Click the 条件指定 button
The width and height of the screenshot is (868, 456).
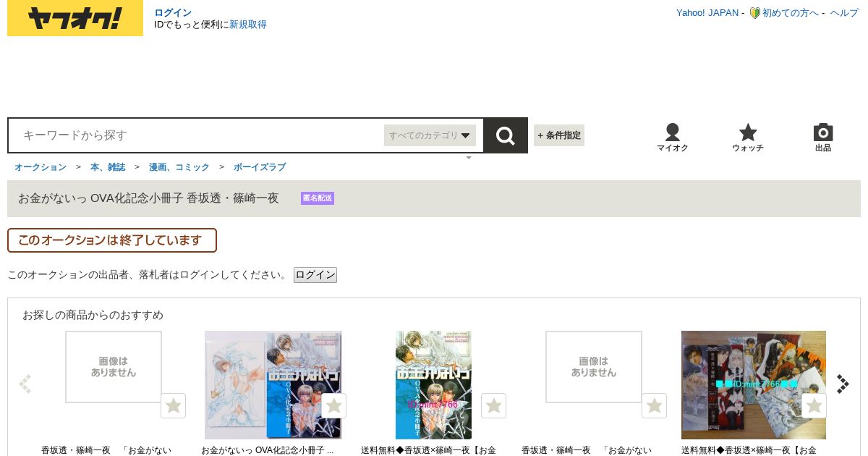click(559, 135)
